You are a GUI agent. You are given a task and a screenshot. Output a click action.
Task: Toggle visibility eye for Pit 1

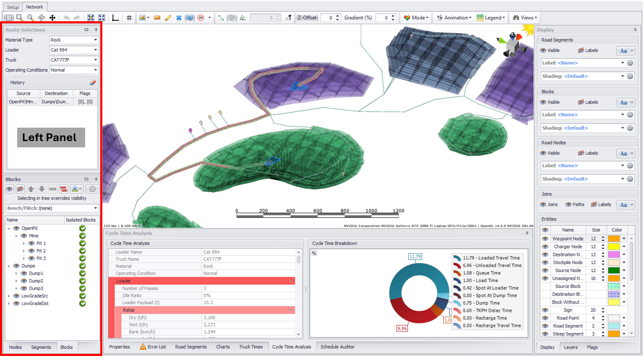point(31,243)
